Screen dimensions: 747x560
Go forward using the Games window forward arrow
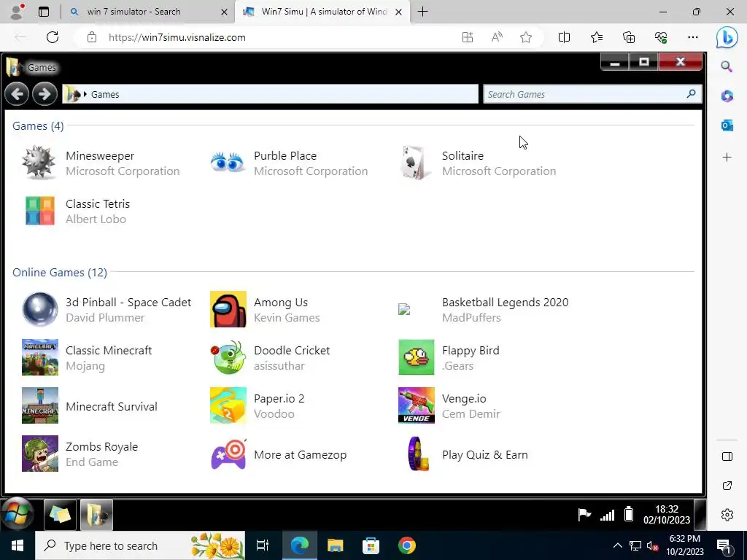point(44,94)
